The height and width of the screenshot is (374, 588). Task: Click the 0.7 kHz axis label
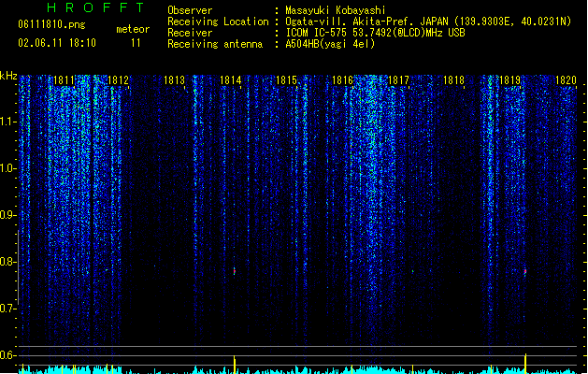[x=7, y=309]
